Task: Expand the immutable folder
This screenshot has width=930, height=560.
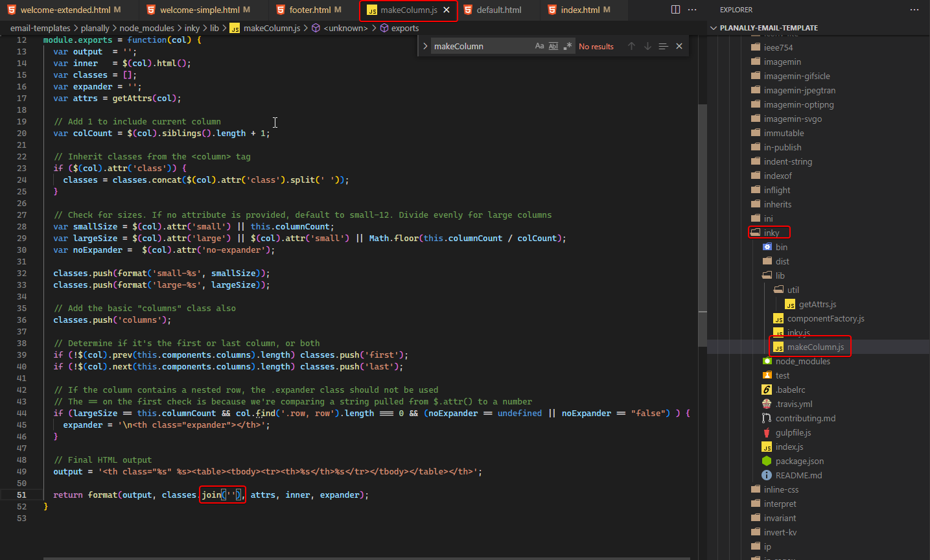Action: (x=784, y=133)
